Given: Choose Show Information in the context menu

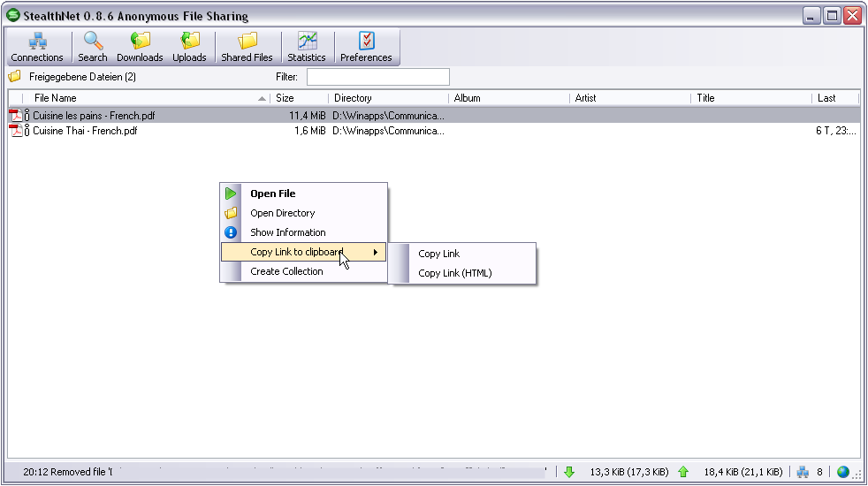Looking at the screenshot, I should pyautogui.click(x=303, y=232).
